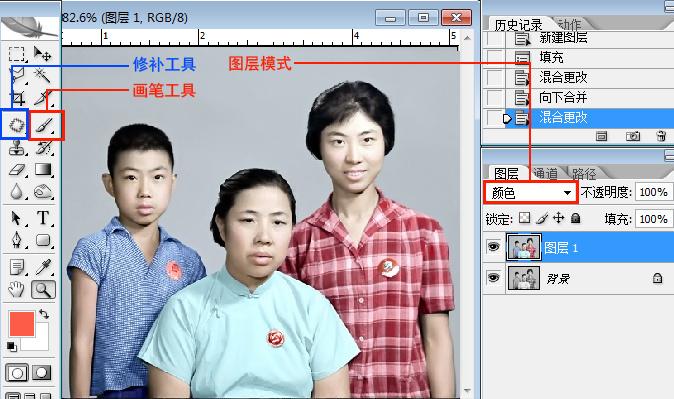Screen dimensions: 674x399
Task: Set history brush source box beside 新建图层
Action: 495,38
